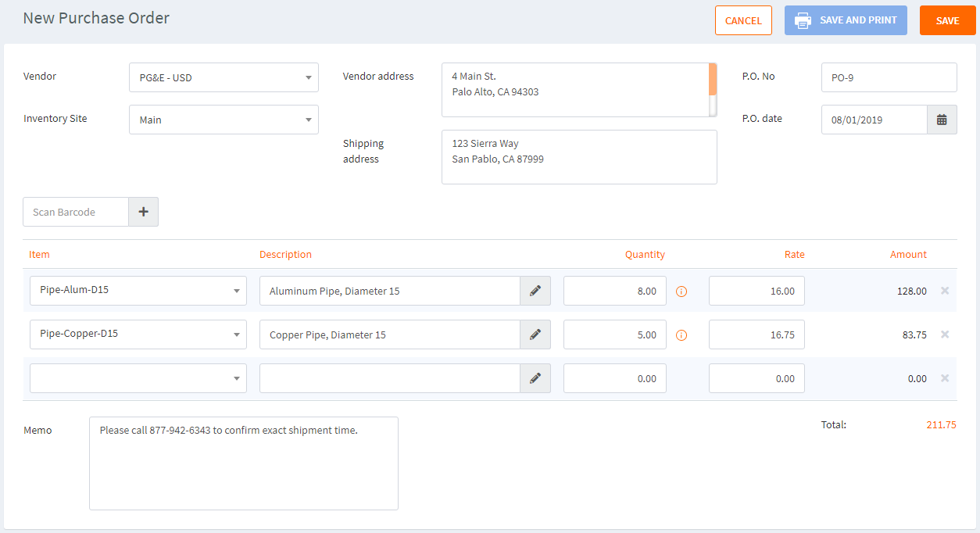The image size is (980, 533).
Task: Edit Copper Pipe description using pencil icon
Action: [535, 334]
